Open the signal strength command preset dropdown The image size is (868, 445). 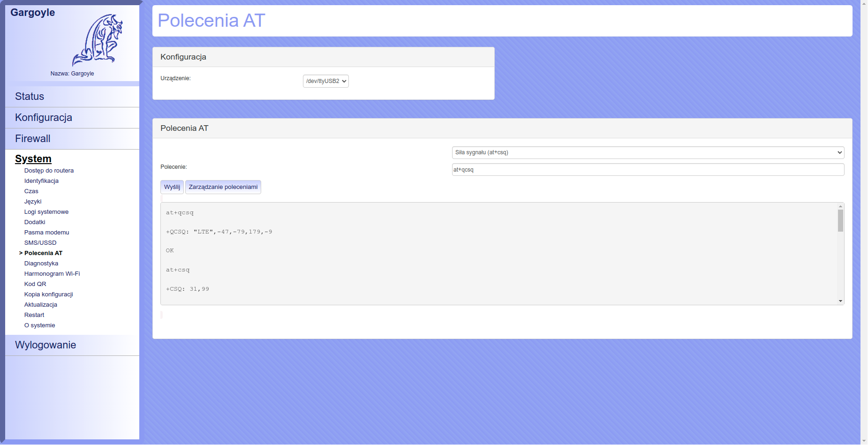click(648, 152)
